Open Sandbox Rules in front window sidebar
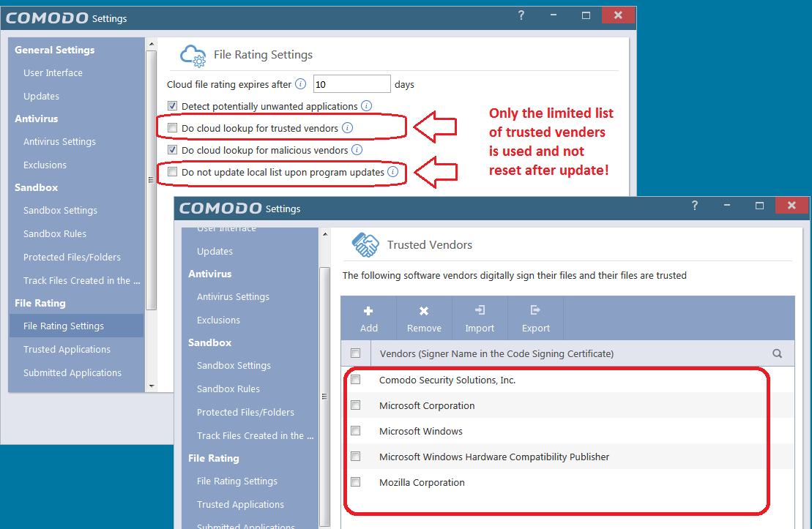Viewport: 812px width, 529px height. click(228, 389)
